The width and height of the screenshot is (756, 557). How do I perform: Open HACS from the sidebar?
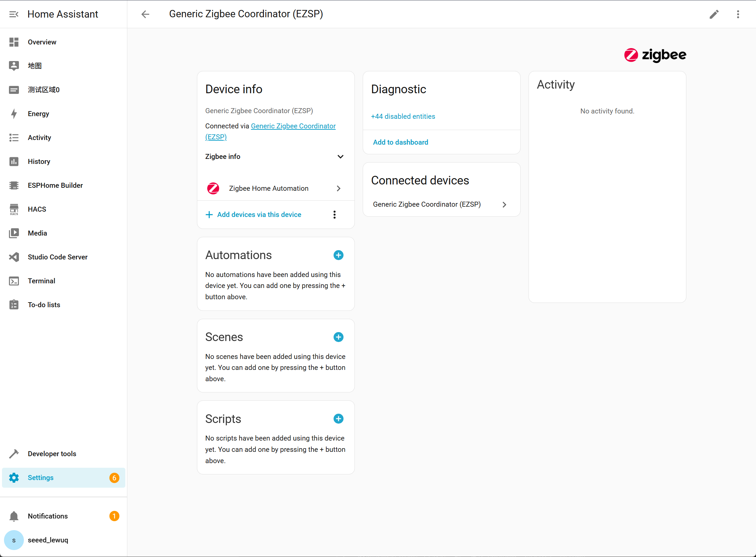coord(37,209)
